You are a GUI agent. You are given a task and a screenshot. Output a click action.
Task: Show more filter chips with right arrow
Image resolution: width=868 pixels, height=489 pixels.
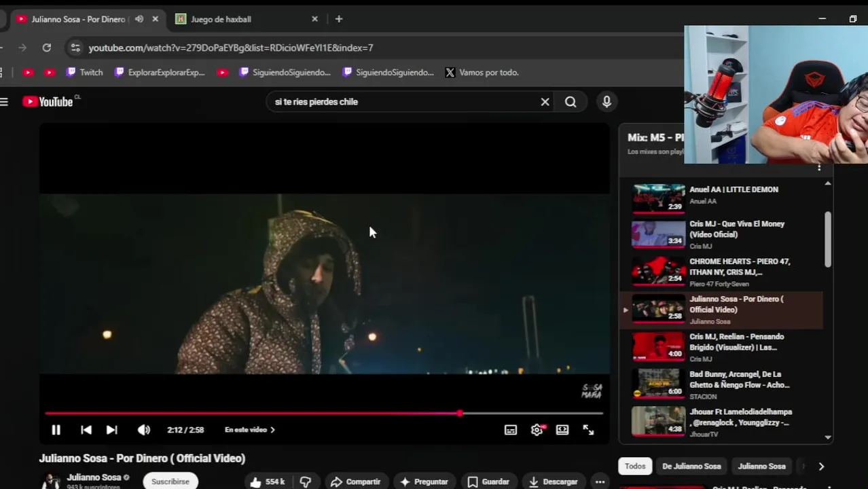coord(821,466)
